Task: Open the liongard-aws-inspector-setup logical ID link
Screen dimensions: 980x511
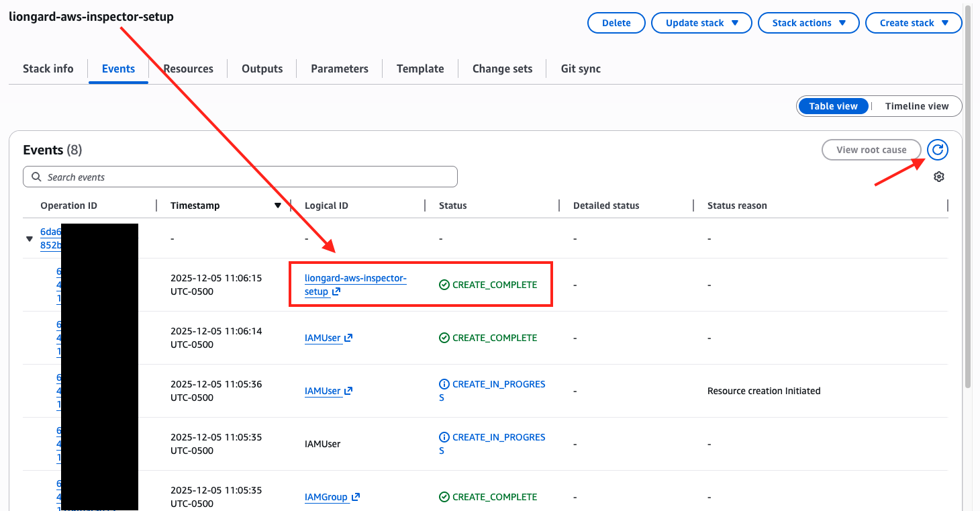Action: (356, 285)
